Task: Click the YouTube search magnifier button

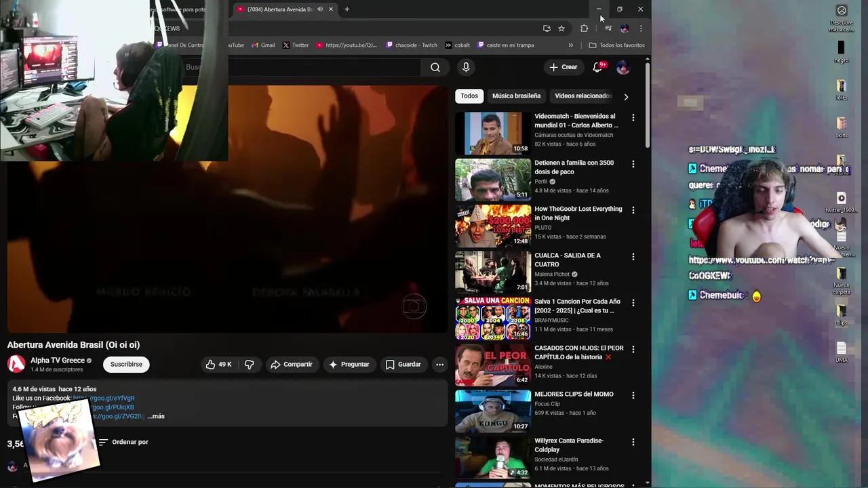Action: point(435,67)
